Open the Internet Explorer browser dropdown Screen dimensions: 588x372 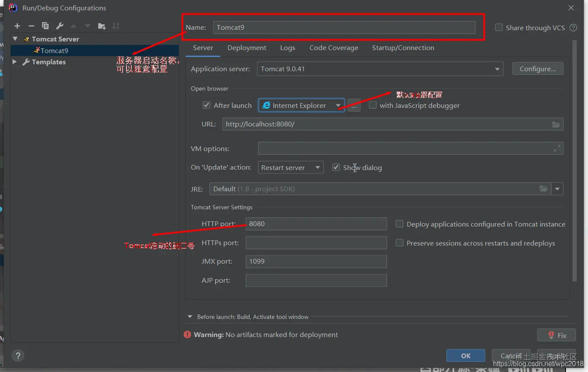click(x=301, y=105)
